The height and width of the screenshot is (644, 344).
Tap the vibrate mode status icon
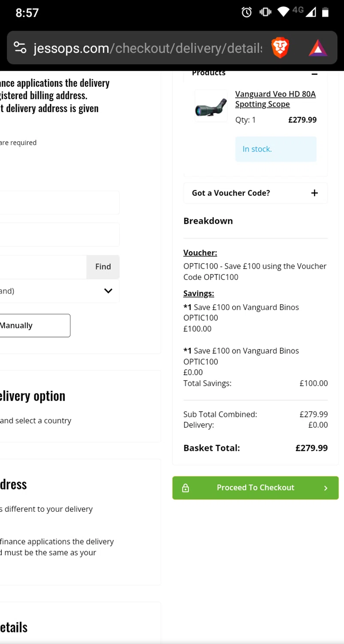265,12
